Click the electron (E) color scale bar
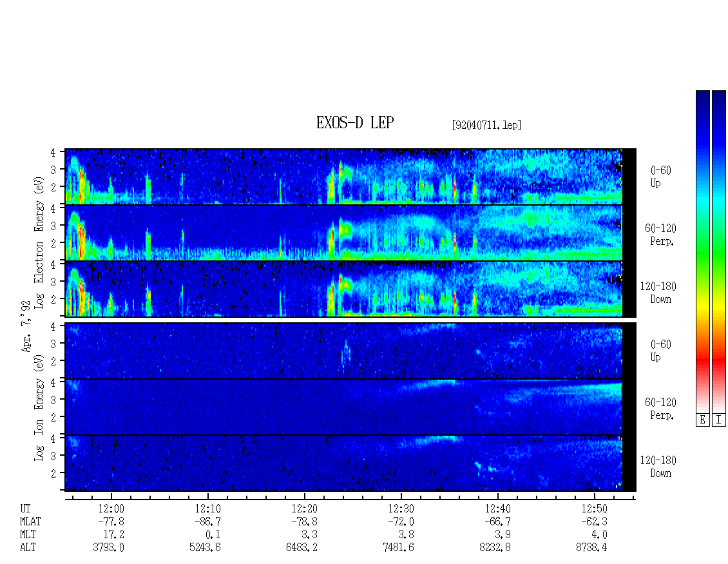 pyautogui.click(x=702, y=251)
